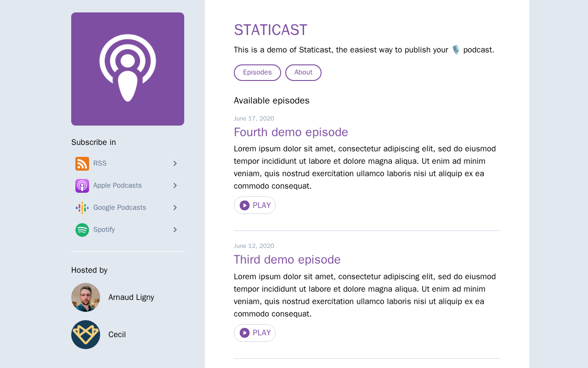This screenshot has width=588, height=368.
Task: Click Cecil's fox logo avatar
Action: tap(85, 334)
